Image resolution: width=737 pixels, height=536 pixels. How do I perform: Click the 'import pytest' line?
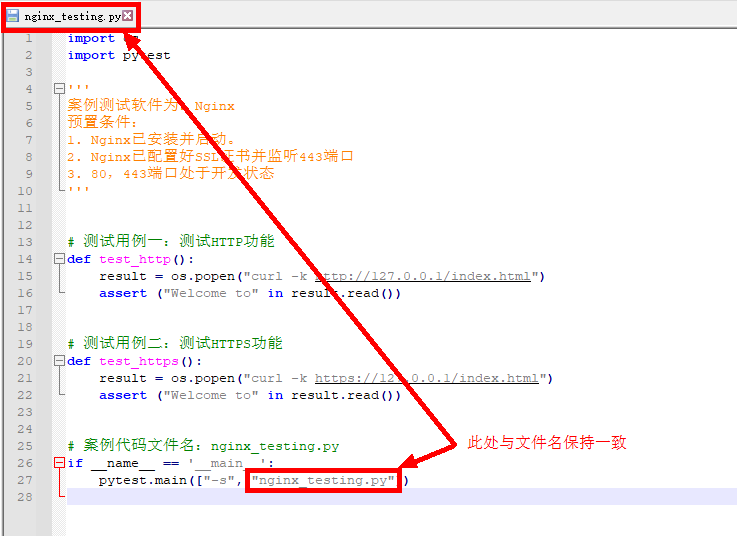click(x=119, y=55)
